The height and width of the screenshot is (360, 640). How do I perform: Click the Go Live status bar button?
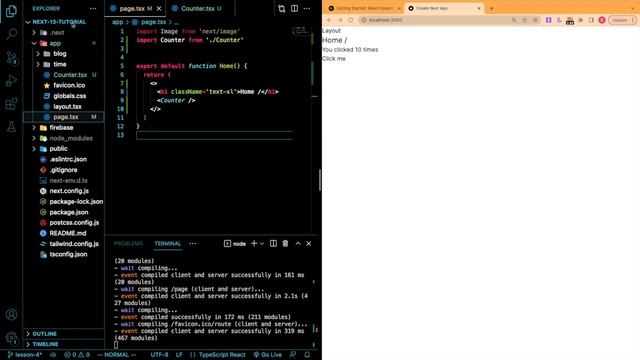pyautogui.click(x=267, y=355)
